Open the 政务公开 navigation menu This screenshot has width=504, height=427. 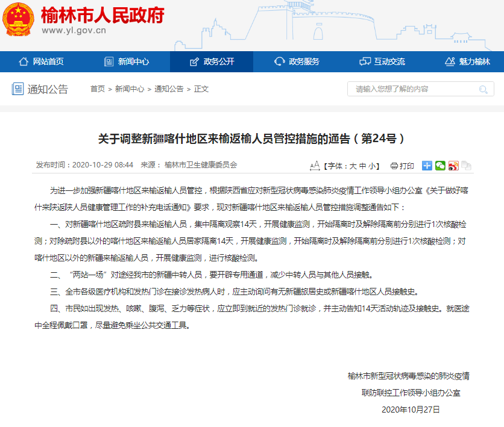tap(212, 61)
